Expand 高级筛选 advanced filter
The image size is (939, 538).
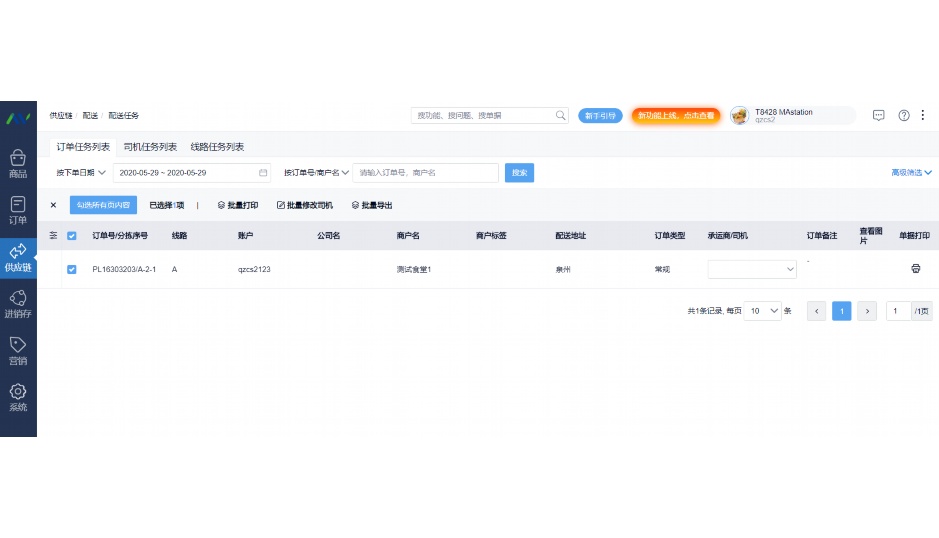tap(911, 173)
